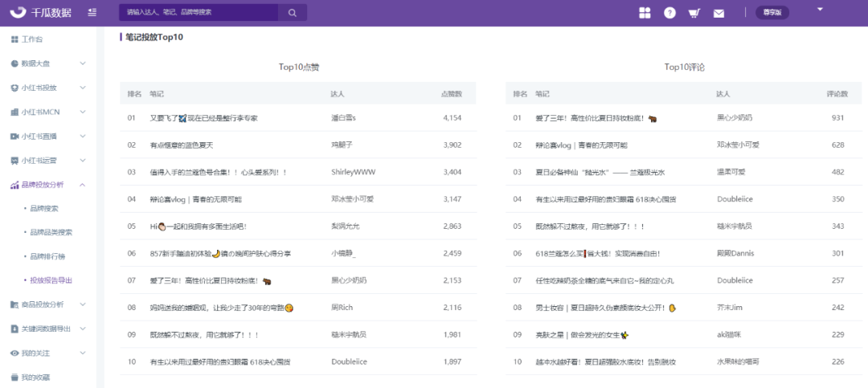Viewport: 868px width, 388px height.
Task: Open the shopping cart icon
Action: tap(694, 13)
